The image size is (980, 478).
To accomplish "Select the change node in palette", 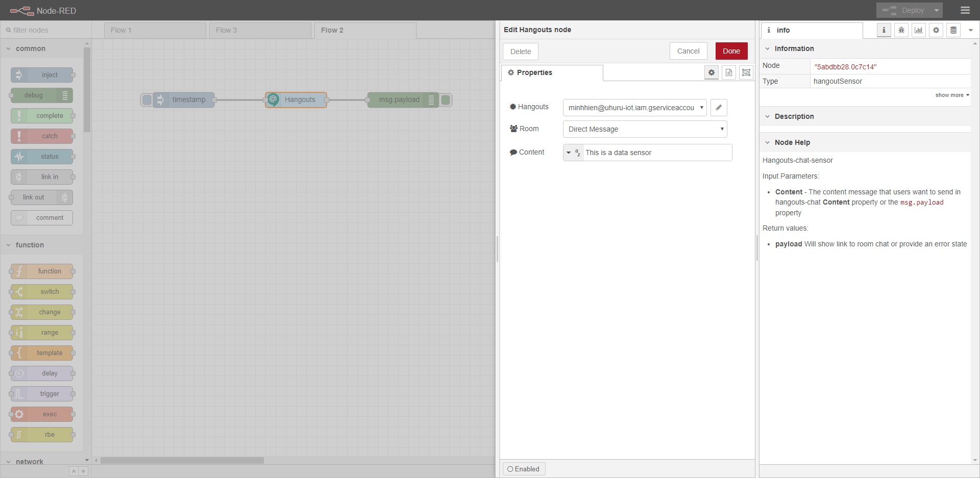I will click(x=42, y=312).
